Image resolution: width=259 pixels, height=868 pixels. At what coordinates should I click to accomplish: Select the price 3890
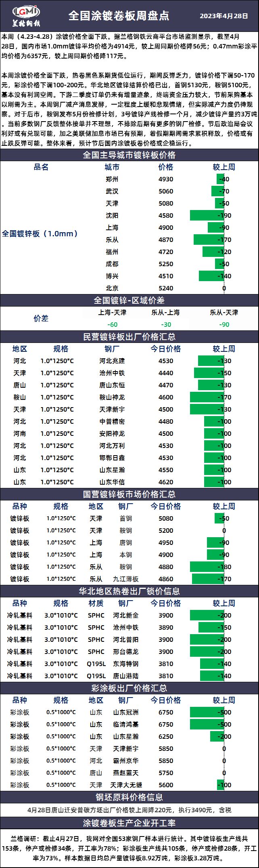[166, 628]
